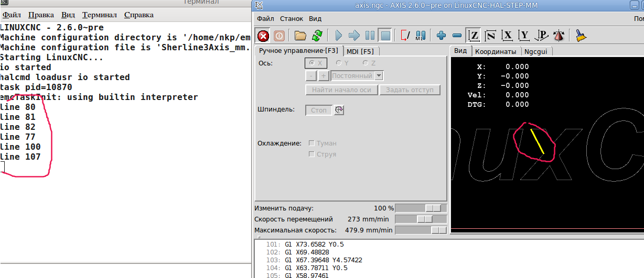Click the jog minus button

coord(311,76)
